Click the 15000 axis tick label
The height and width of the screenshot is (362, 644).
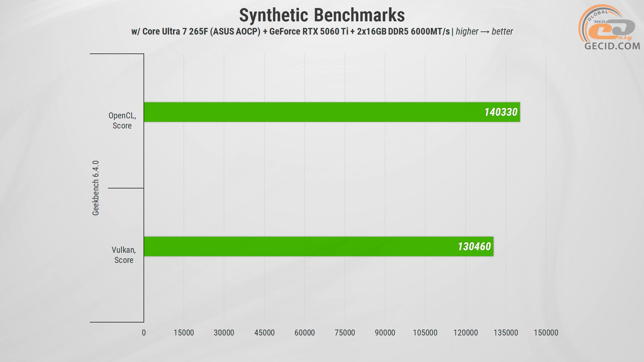tap(184, 333)
